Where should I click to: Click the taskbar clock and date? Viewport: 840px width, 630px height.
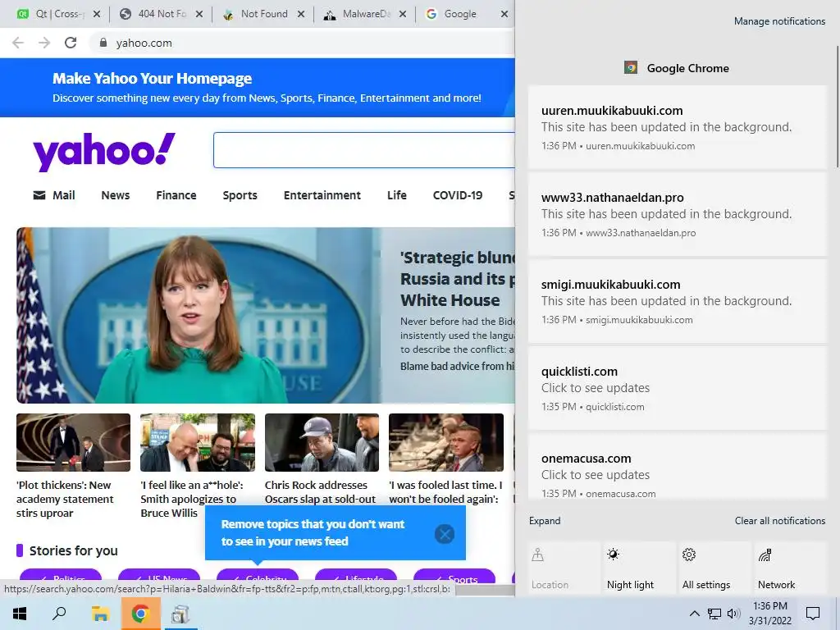pyautogui.click(x=769, y=614)
